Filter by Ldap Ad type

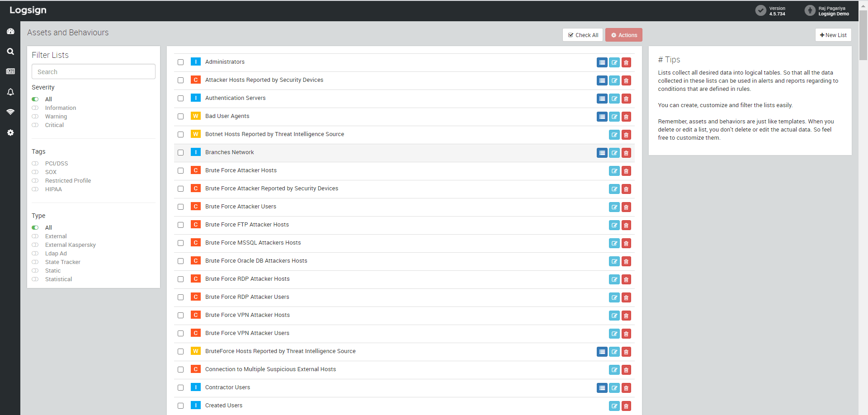pyautogui.click(x=35, y=254)
